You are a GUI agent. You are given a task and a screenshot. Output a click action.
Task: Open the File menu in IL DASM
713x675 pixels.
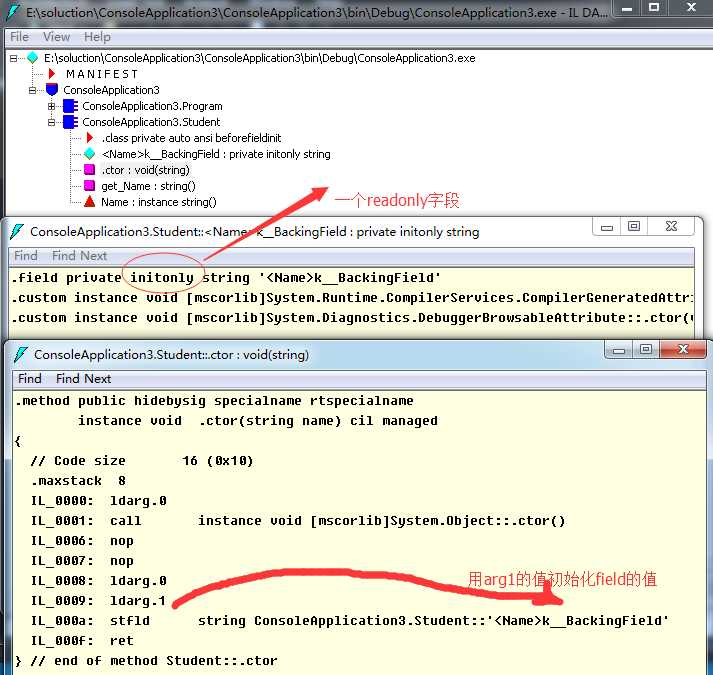tap(20, 37)
